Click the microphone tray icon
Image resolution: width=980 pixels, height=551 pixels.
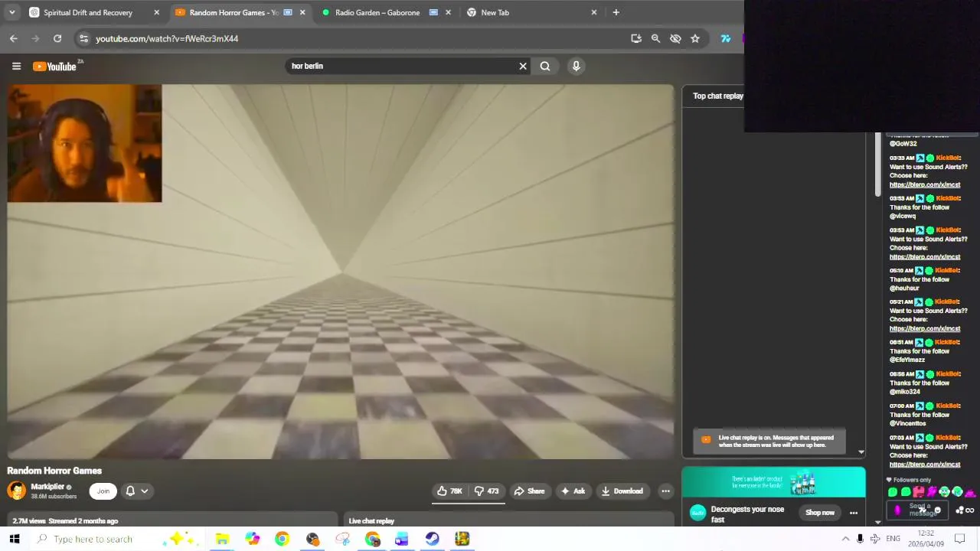pyautogui.click(x=860, y=539)
